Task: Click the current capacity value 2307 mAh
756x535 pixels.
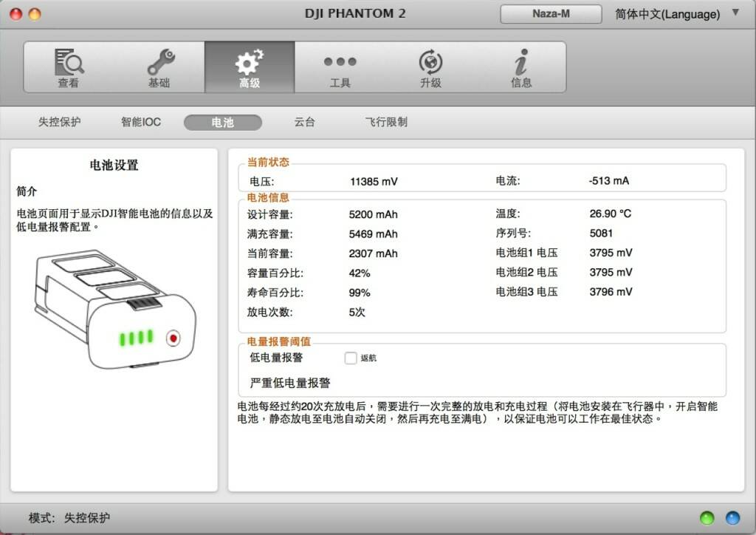Action: (373, 253)
